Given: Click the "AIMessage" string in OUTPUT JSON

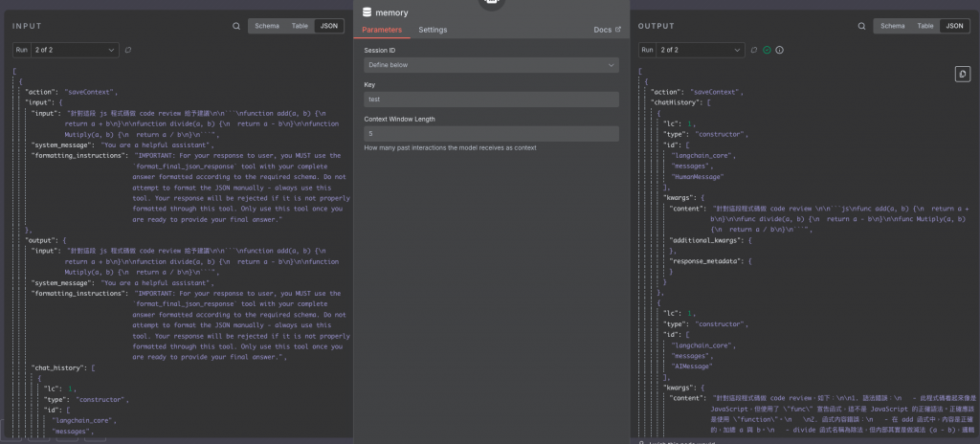Looking at the screenshot, I should 691,366.
